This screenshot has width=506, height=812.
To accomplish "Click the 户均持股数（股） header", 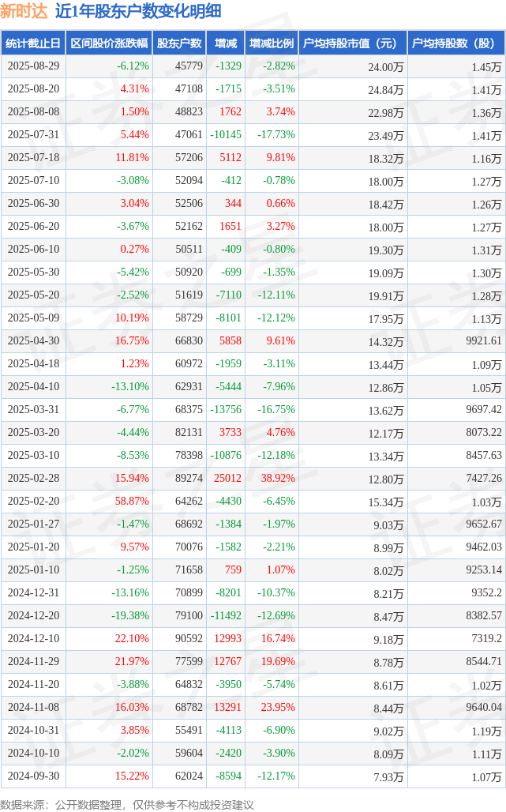I will [456, 43].
